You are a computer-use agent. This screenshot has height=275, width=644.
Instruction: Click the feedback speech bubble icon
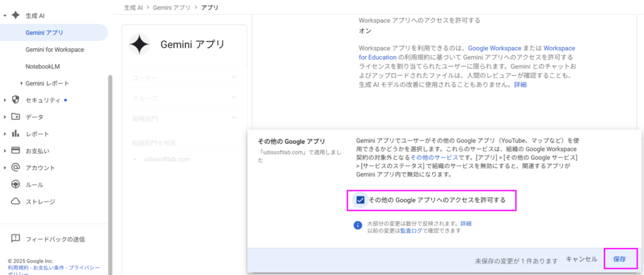point(16,239)
